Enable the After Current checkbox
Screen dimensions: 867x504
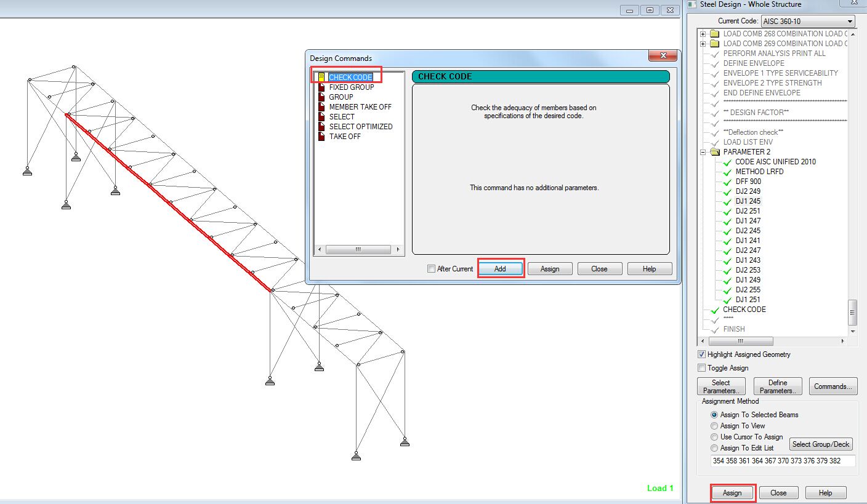[x=431, y=269]
